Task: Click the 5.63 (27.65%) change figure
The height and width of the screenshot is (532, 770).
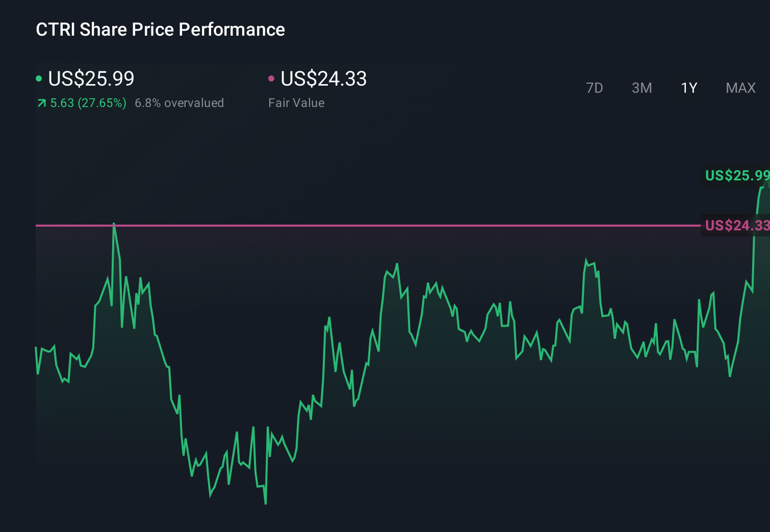Action: [88, 102]
